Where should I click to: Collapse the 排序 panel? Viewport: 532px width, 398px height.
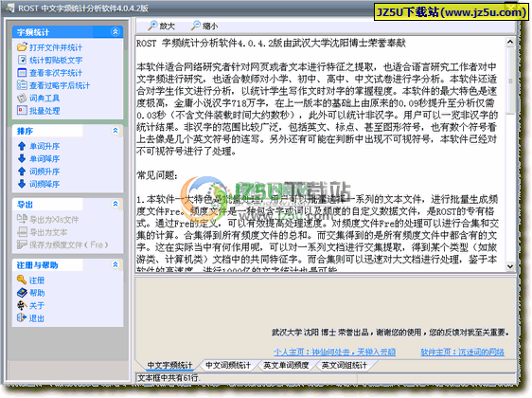pyautogui.click(x=115, y=131)
